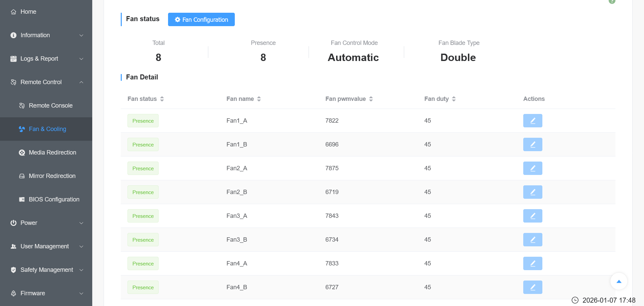Go to BIOS Configuration page
The height and width of the screenshot is (306, 644).
click(54, 199)
